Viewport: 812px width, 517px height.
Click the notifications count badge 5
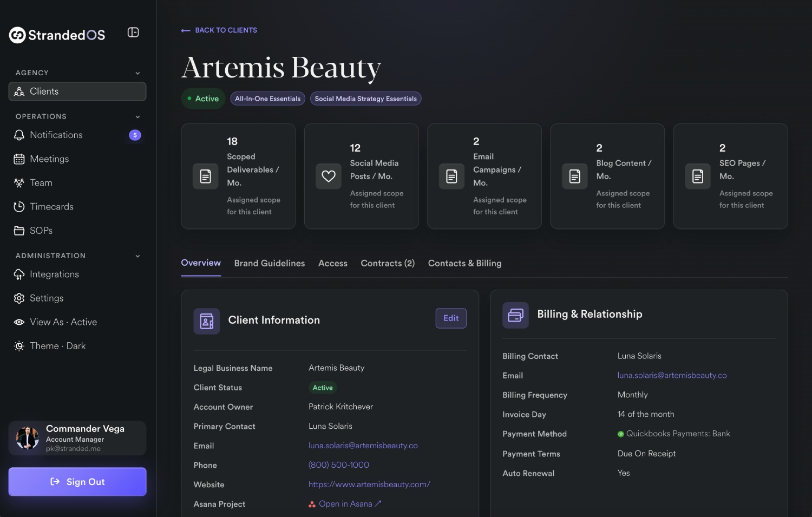pos(135,135)
